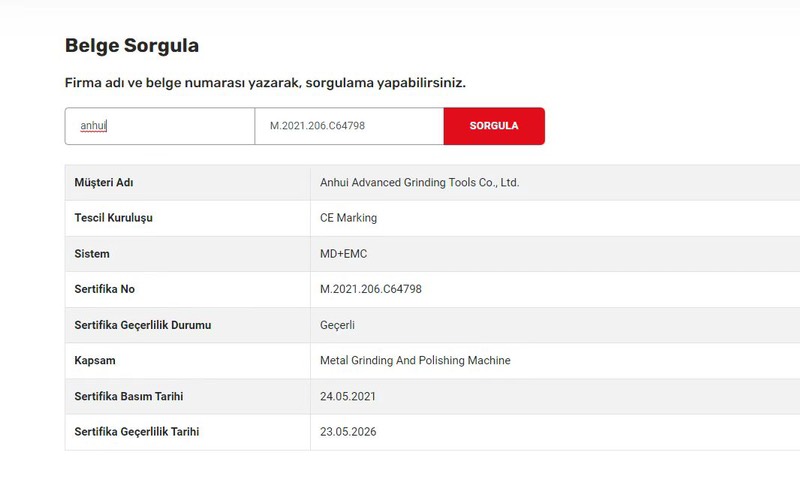This screenshot has width=800, height=482.
Task: Select the certificate number input field
Action: pos(349,126)
